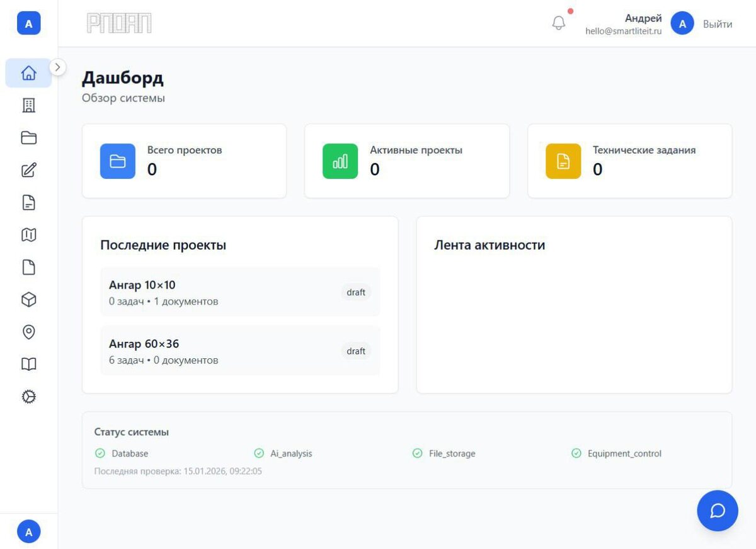Viewport: 756px width, 549px height.
Task: Open the Всего проектов card
Action: pos(184,161)
